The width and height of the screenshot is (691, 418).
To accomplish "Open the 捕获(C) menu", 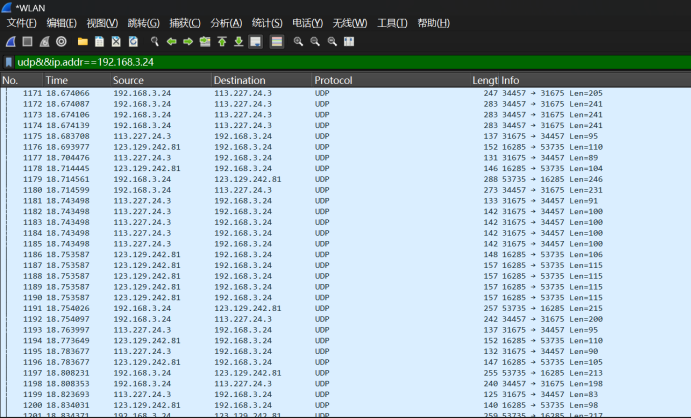I will tap(185, 23).
